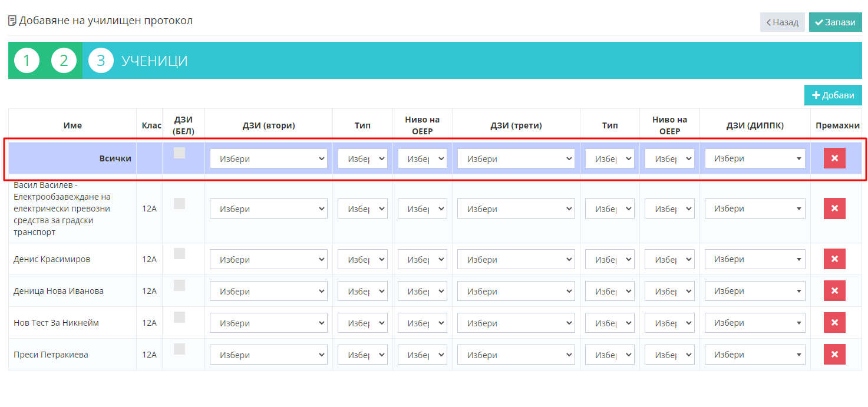Delete Преси Петракиева using X icon
Image resolution: width=868 pixels, height=407 pixels.
pyautogui.click(x=834, y=355)
